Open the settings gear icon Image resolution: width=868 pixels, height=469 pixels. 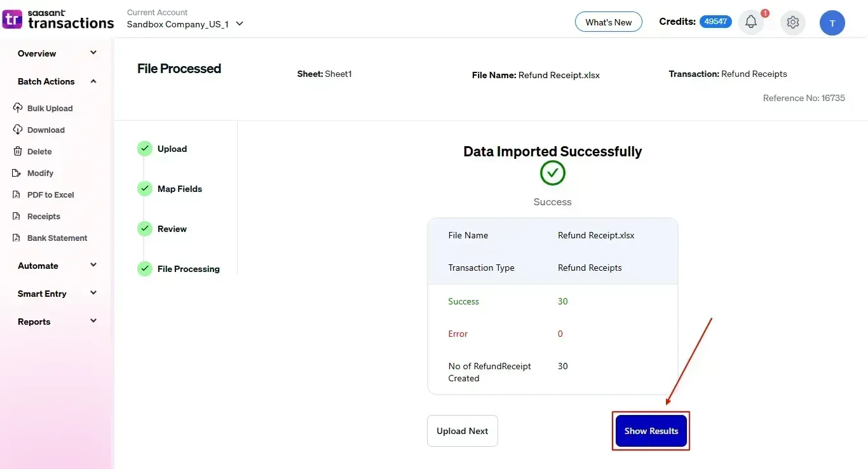pyautogui.click(x=792, y=22)
